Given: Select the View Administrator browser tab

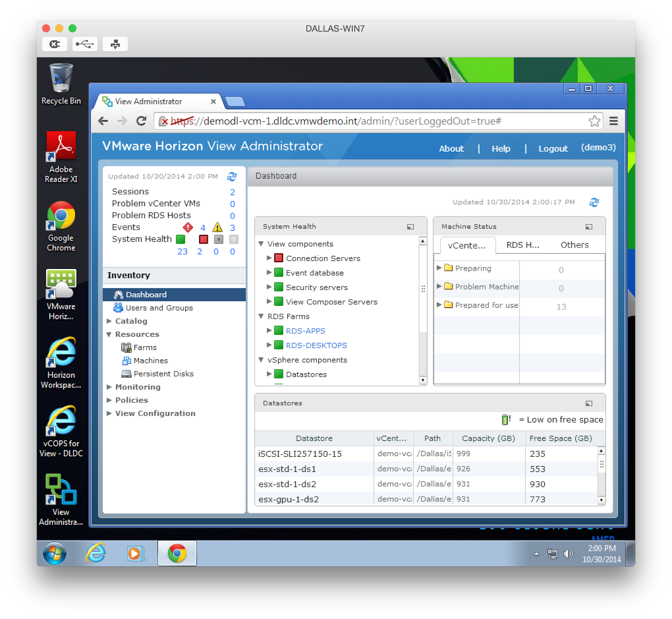Looking at the screenshot, I should coord(160,101).
